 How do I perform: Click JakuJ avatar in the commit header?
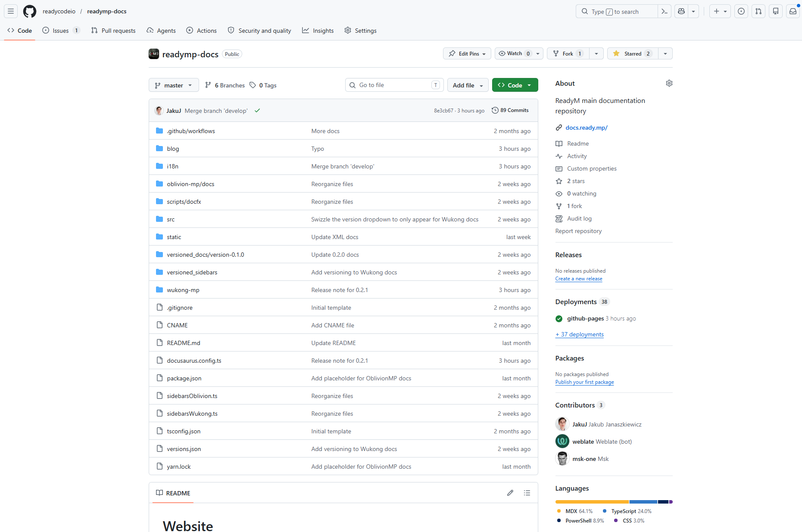pos(159,111)
